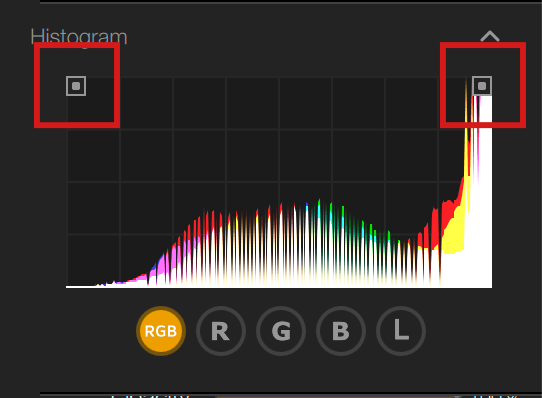Show only the Blue channel histogram
542x398 pixels.
point(341,331)
